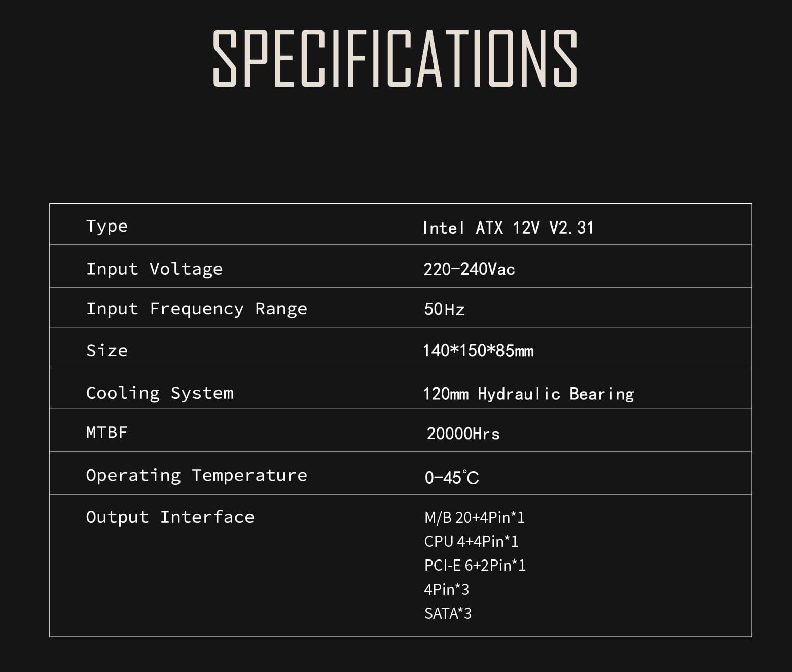The height and width of the screenshot is (672, 792).
Task: Select the 20000Hrs value
Action: 463,434
